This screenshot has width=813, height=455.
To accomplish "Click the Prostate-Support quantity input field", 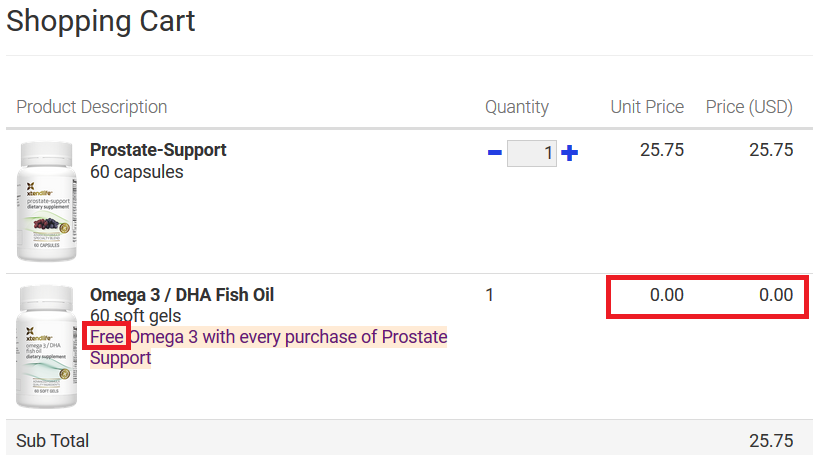I will click(x=531, y=153).
